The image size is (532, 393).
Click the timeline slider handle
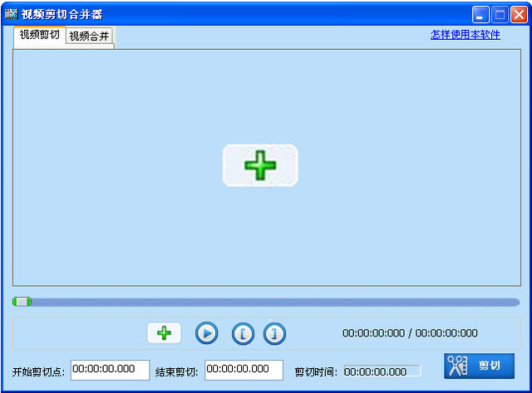[22, 302]
